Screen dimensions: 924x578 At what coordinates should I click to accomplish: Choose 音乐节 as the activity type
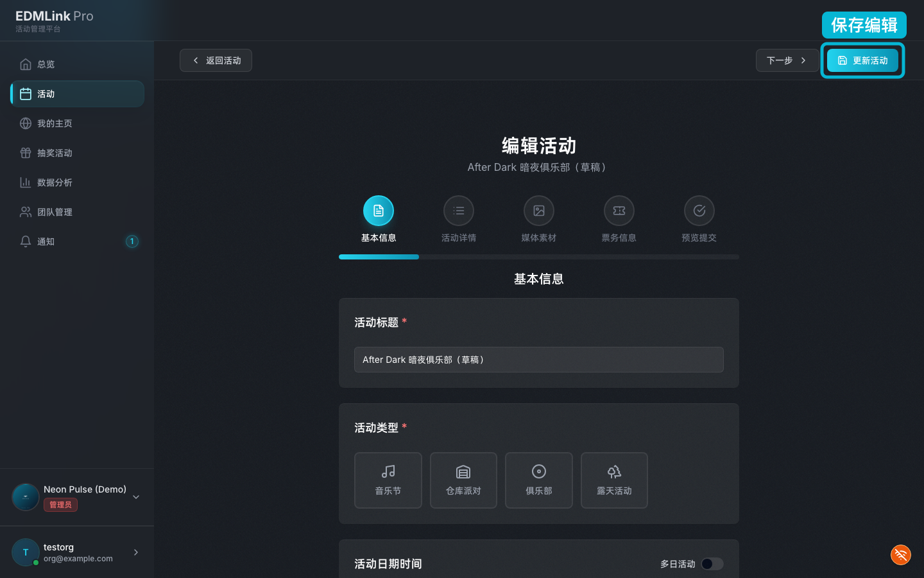pyautogui.click(x=388, y=480)
